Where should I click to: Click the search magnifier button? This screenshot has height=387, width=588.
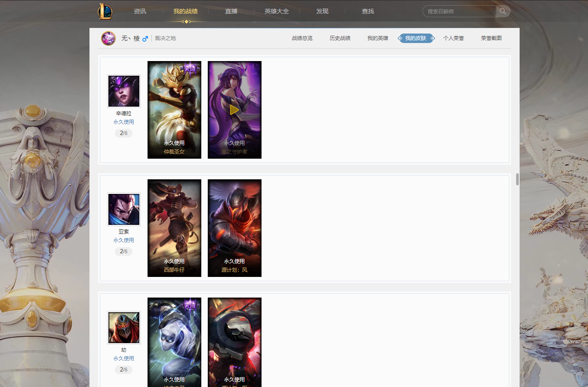pos(503,11)
